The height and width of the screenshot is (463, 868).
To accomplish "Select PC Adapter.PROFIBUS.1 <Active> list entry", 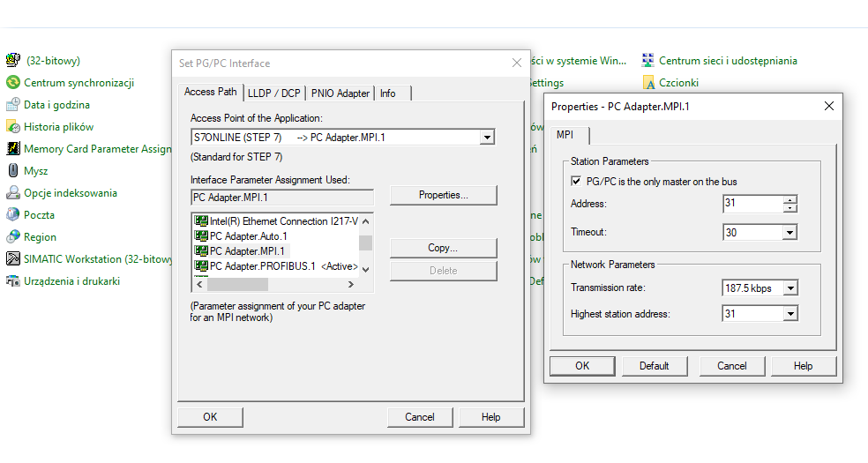I will [277, 266].
